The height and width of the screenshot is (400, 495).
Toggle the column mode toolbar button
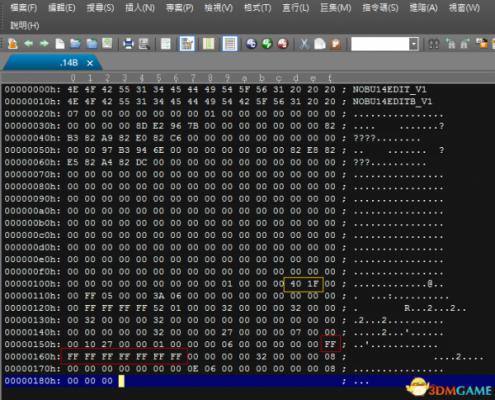click(208, 44)
